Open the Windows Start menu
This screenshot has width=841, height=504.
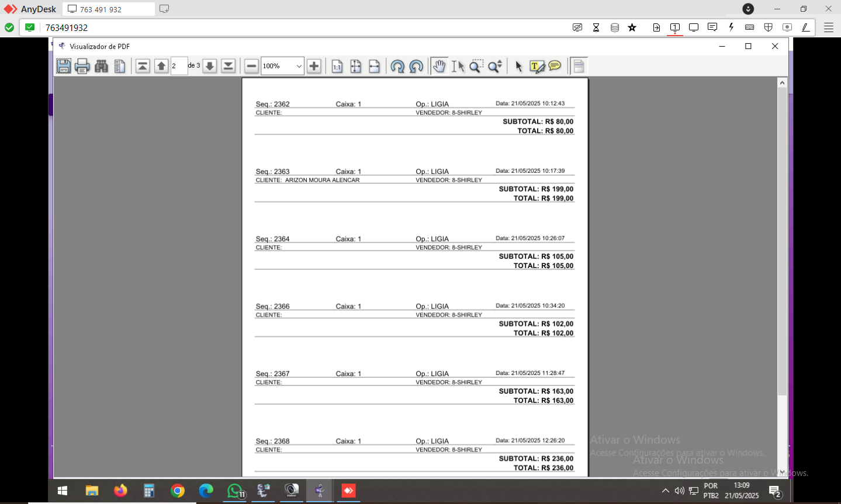click(x=63, y=491)
